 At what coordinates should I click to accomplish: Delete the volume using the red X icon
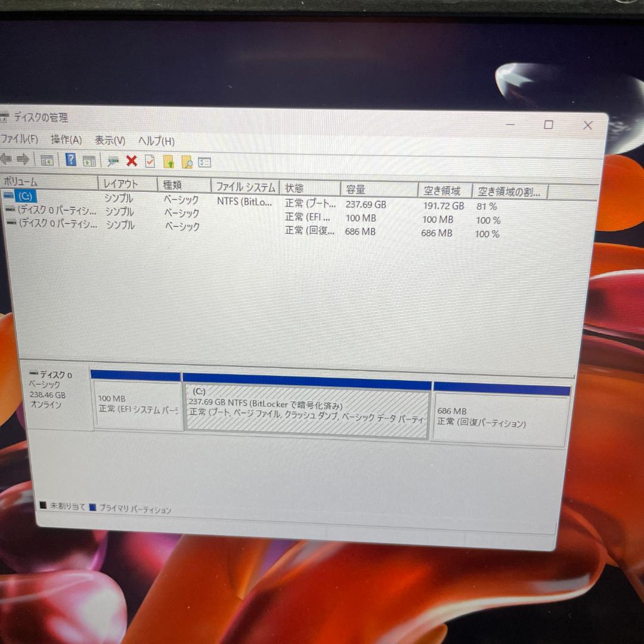point(131,161)
